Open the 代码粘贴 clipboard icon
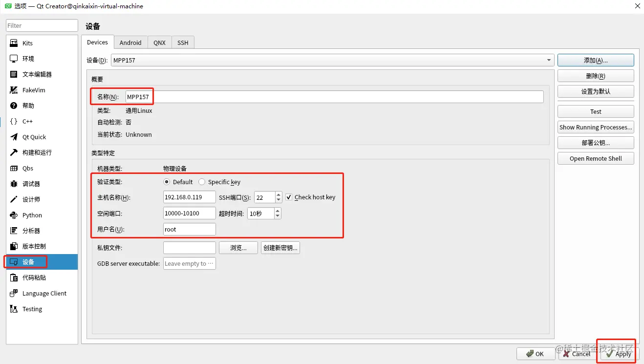 pyautogui.click(x=14, y=278)
